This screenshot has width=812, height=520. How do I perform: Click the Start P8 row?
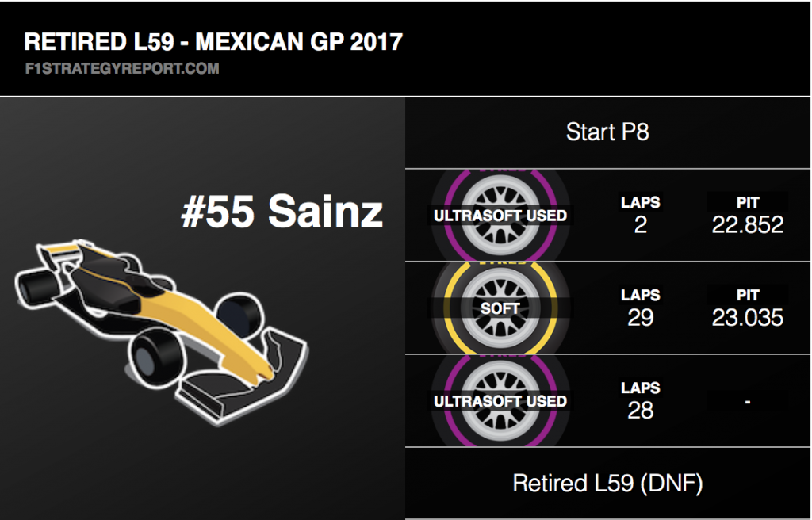[607, 132]
